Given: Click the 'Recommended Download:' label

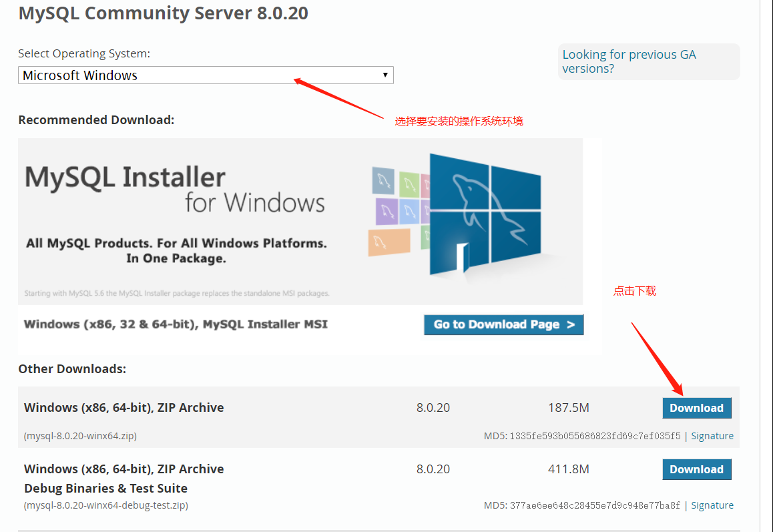Looking at the screenshot, I should (96, 119).
